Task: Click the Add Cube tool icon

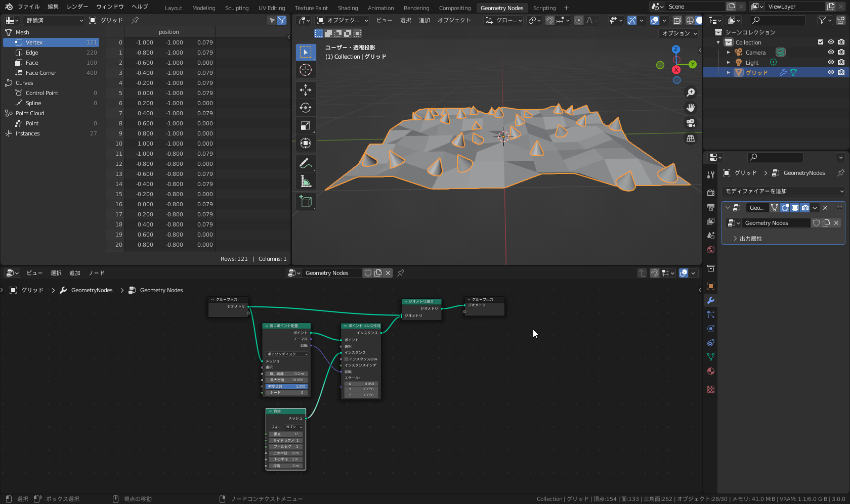Action: pyautogui.click(x=306, y=201)
